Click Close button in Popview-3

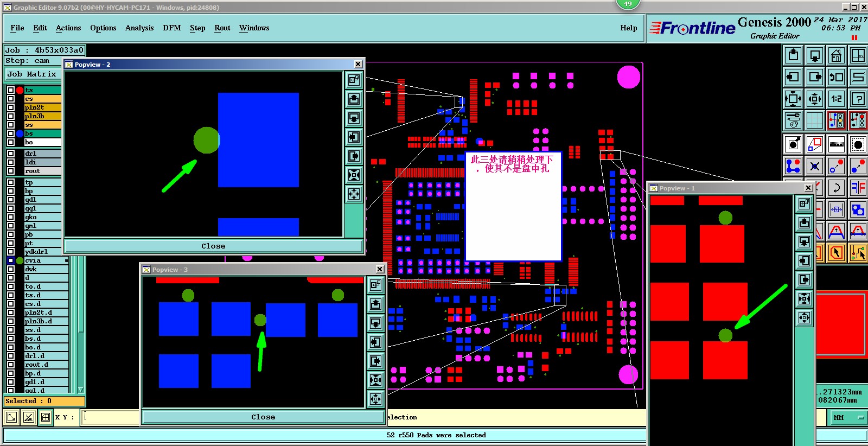(263, 417)
